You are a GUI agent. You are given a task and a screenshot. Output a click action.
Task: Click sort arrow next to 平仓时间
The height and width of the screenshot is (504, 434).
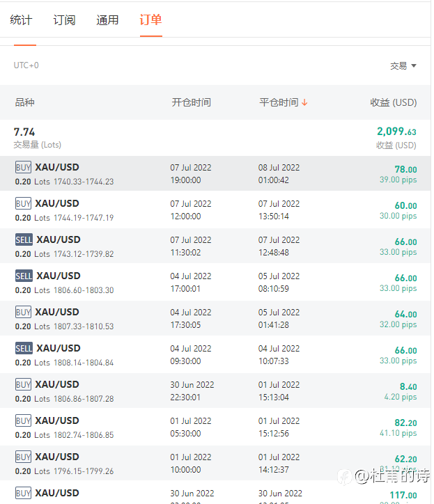pos(304,103)
